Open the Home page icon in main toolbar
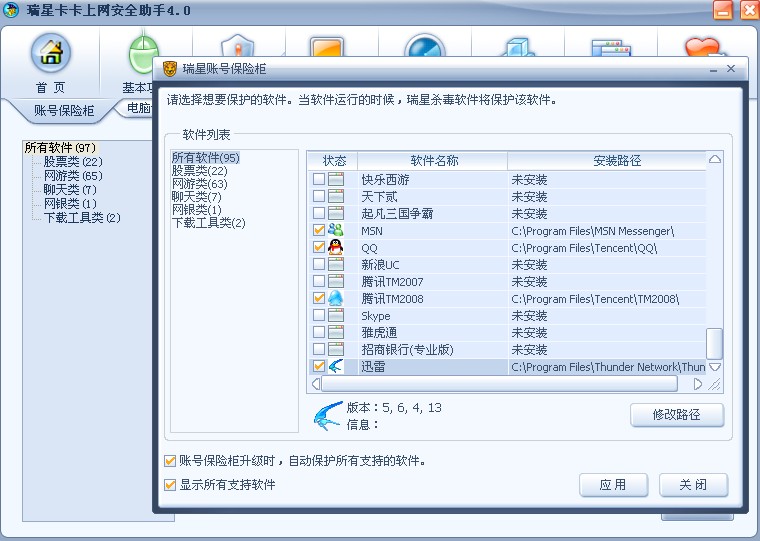Viewport: 760px width, 541px height. [51, 52]
